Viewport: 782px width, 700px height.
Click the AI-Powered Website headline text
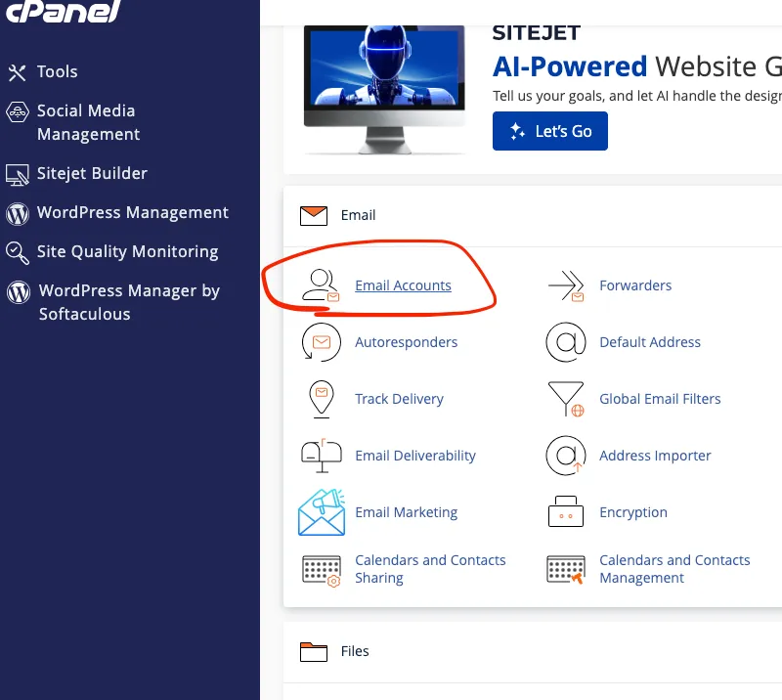(637, 66)
